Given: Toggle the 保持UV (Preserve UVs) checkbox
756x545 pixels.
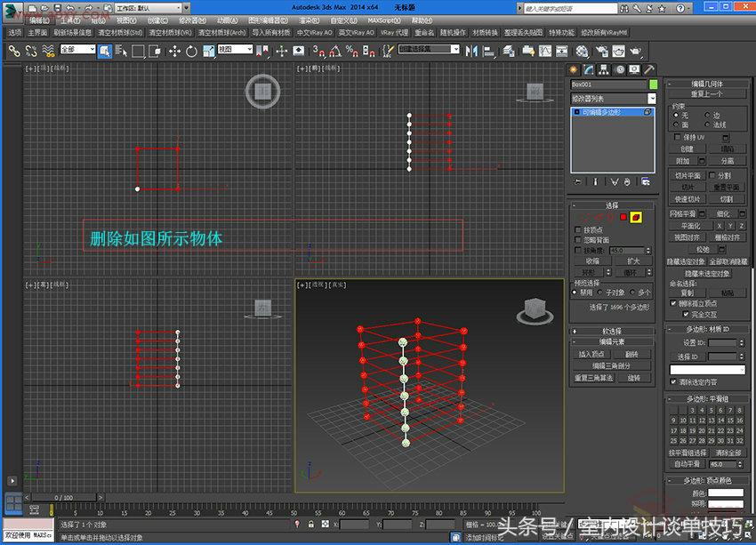Looking at the screenshot, I should 676,137.
